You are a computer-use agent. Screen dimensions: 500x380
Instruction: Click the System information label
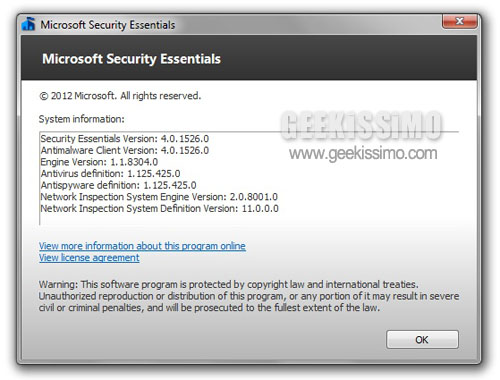tap(81, 119)
